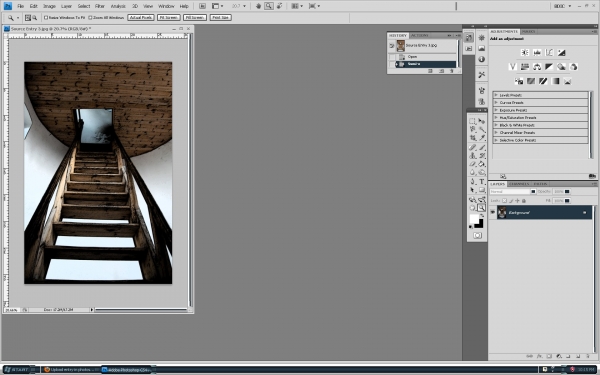600x375 pixels.
Task: Add a Levels adjustment
Action: [537, 52]
